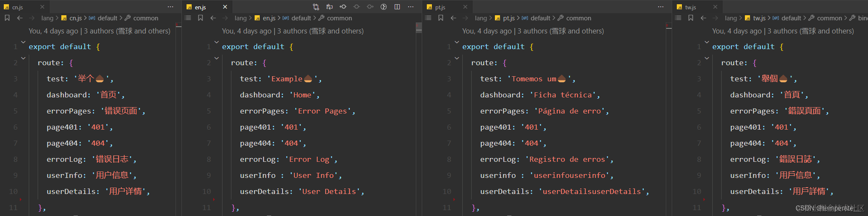Open changes with previous revision in en.js
Image resolution: width=868 pixels, height=216 pixels.
pyautogui.click(x=343, y=7)
